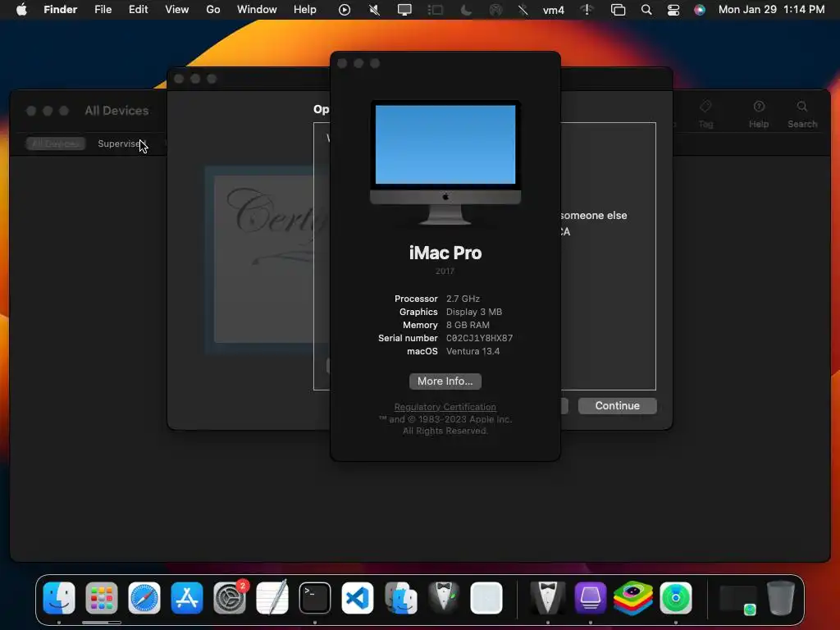
Task: Open the plain tuxedo dock icon
Action: pyautogui.click(x=547, y=597)
